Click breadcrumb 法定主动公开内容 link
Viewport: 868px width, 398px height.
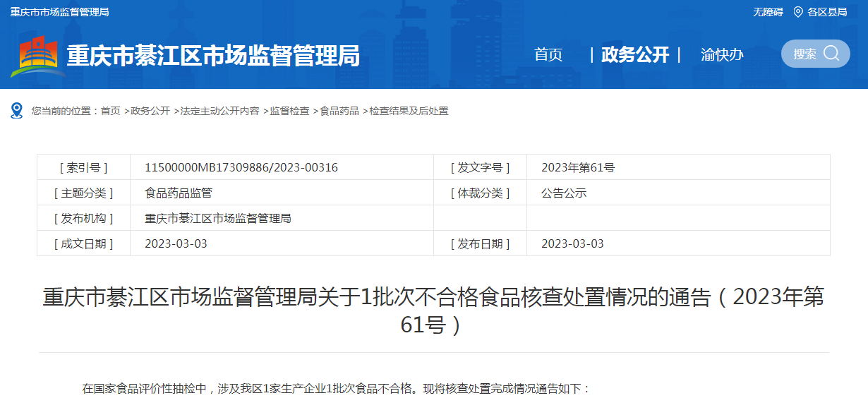pyautogui.click(x=219, y=111)
